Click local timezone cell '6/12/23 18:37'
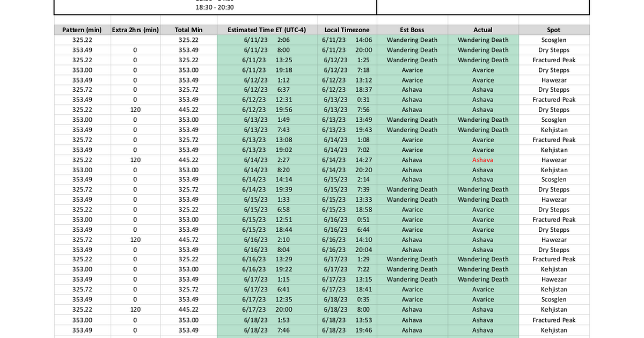This screenshot has width=644, height=338. pos(347,90)
